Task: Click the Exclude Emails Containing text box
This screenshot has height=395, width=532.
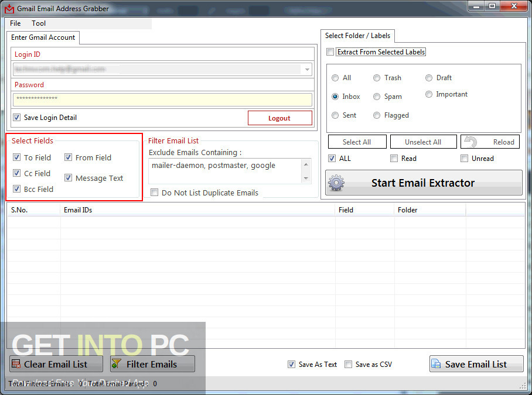Action: click(x=226, y=171)
